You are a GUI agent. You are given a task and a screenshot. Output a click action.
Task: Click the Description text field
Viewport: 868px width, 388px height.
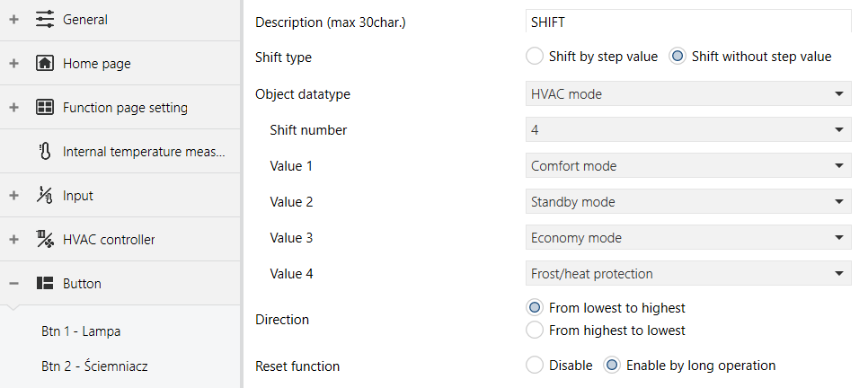[x=688, y=22]
